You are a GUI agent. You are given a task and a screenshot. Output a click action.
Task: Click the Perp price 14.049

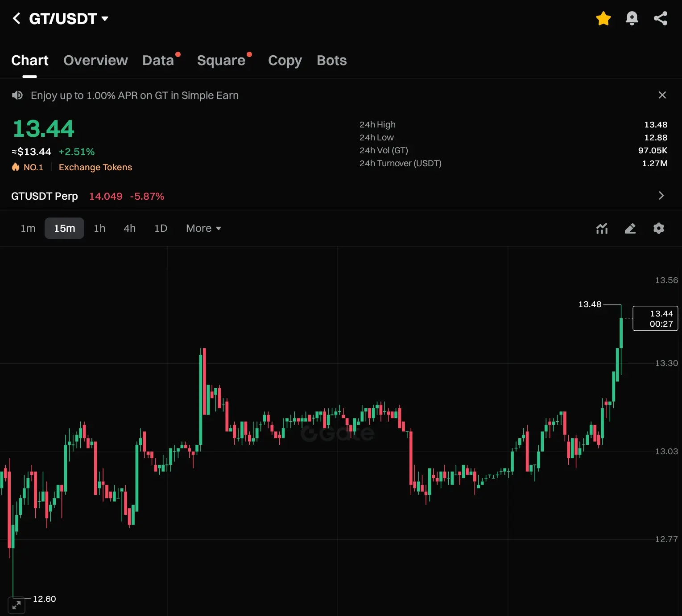coord(106,196)
